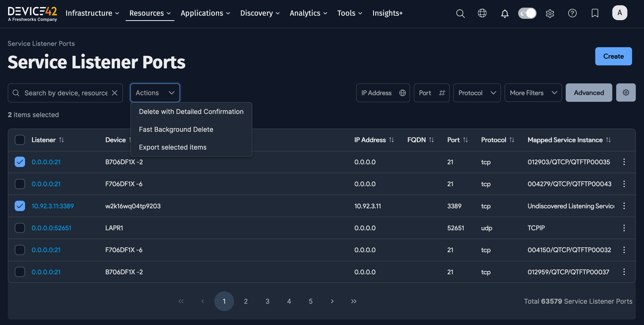Click the bookmark icon in the top bar

(595, 13)
